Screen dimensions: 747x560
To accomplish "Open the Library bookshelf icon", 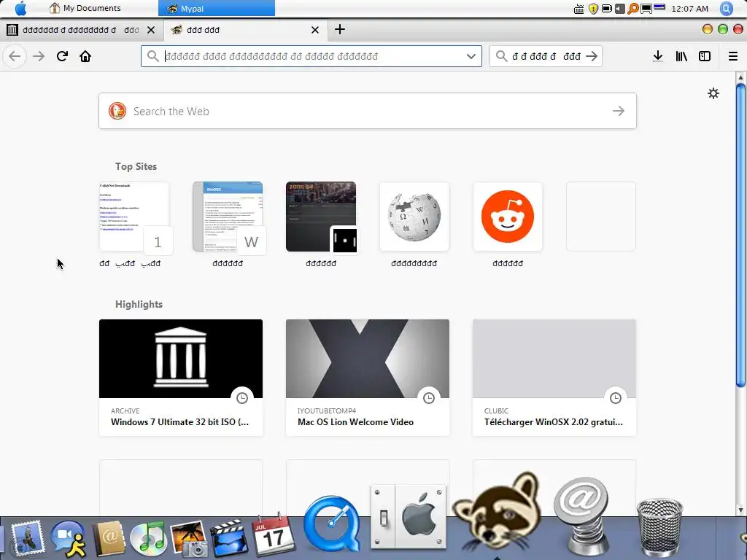I will (681, 56).
